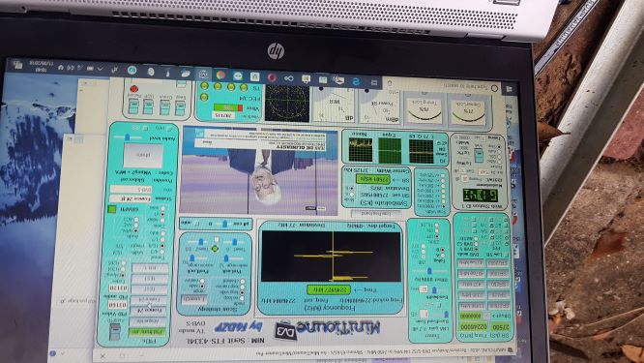This screenshot has width=644, height=363.
Task: Open the Windows Start menu
Action: (x=510, y=89)
